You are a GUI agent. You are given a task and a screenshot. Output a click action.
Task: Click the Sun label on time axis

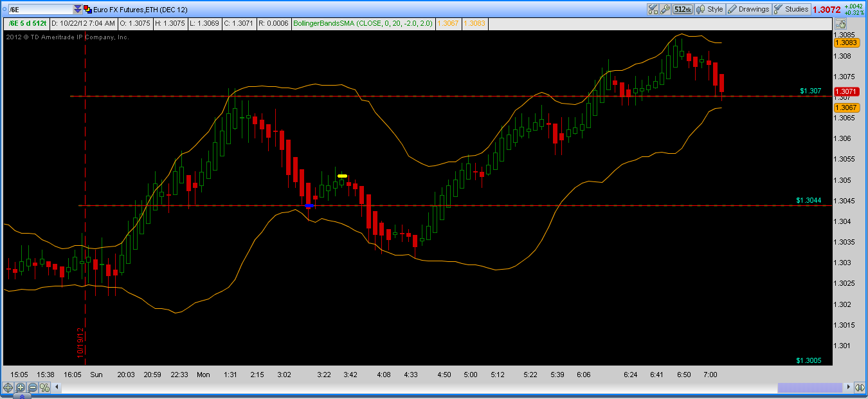[x=96, y=374]
